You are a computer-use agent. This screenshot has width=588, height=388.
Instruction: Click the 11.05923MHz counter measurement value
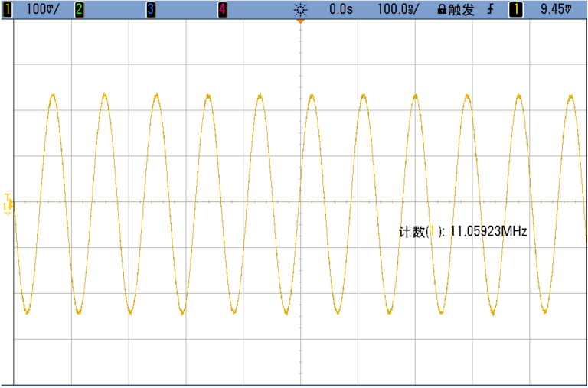point(488,231)
